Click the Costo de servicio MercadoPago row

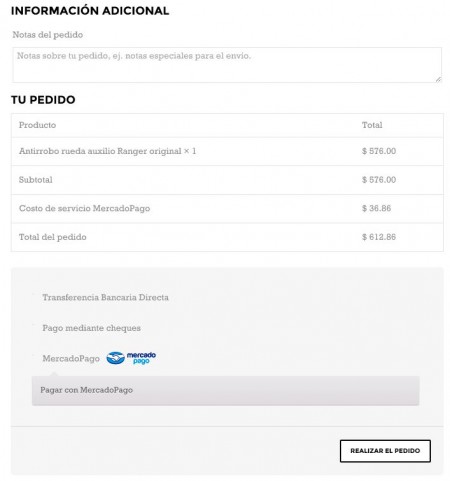click(x=227, y=208)
